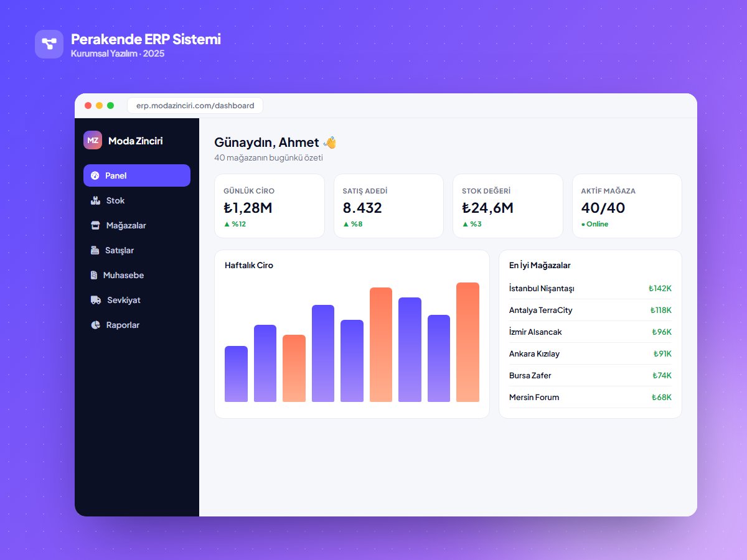Click the green Online status label
The height and width of the screenshot is (560, 747).
coord(595,224)
